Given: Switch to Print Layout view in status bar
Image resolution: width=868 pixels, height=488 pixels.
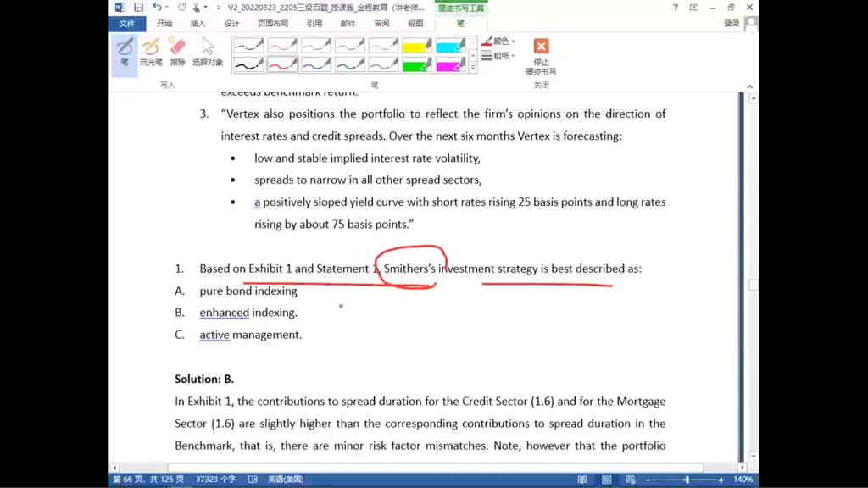Looking at the screenshot, I should click(607, 480).
